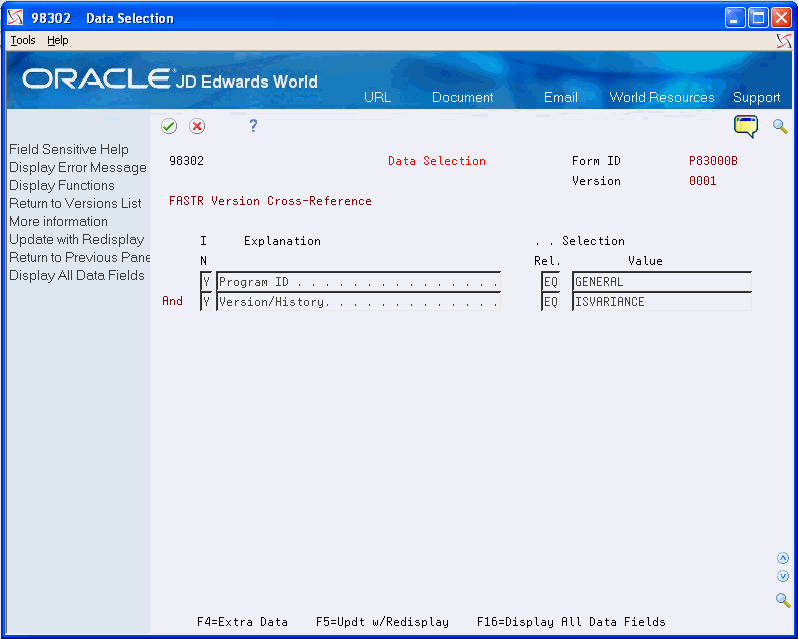
Task: Select Display All Data Fields
Action: (x=77, y=275)
